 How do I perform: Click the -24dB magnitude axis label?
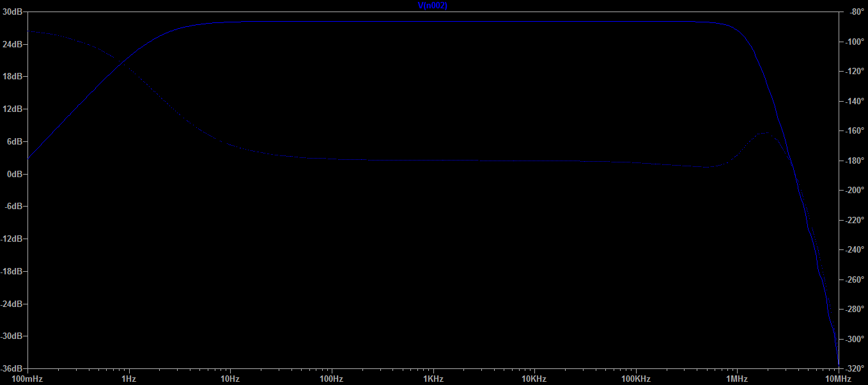(x=12, y=304)
